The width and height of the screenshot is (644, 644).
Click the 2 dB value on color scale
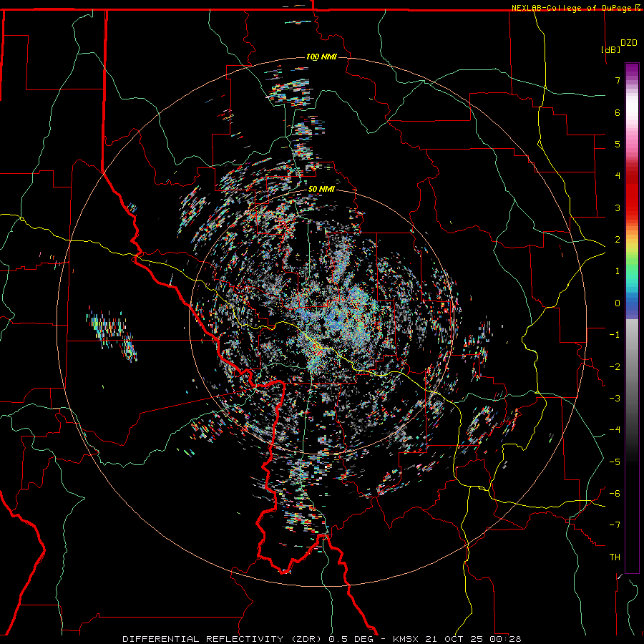(618, 240)
